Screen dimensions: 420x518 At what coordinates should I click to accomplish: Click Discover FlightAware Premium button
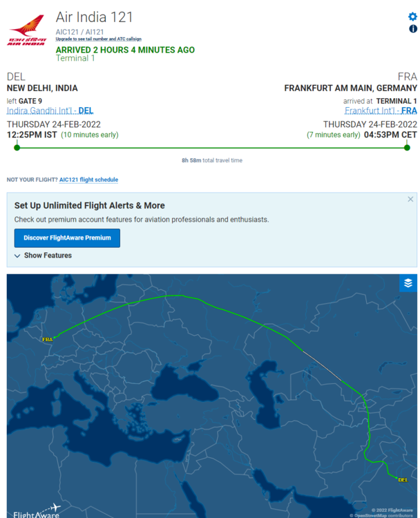click(67, 238)
